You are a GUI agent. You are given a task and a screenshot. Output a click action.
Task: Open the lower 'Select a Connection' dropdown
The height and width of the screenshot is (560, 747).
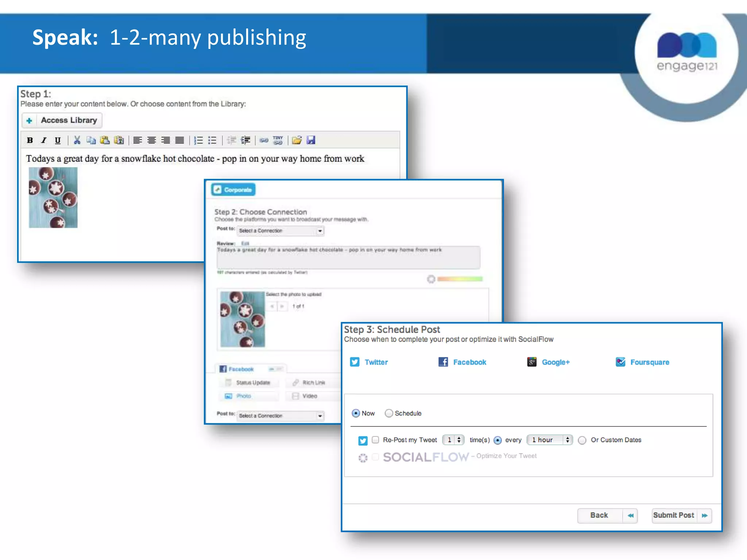[280, 416]
